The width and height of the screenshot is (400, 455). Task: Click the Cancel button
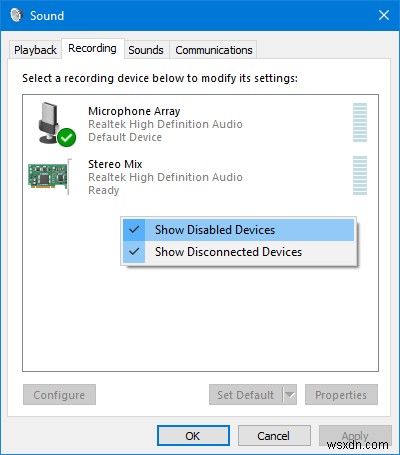(x=274, y=436)
